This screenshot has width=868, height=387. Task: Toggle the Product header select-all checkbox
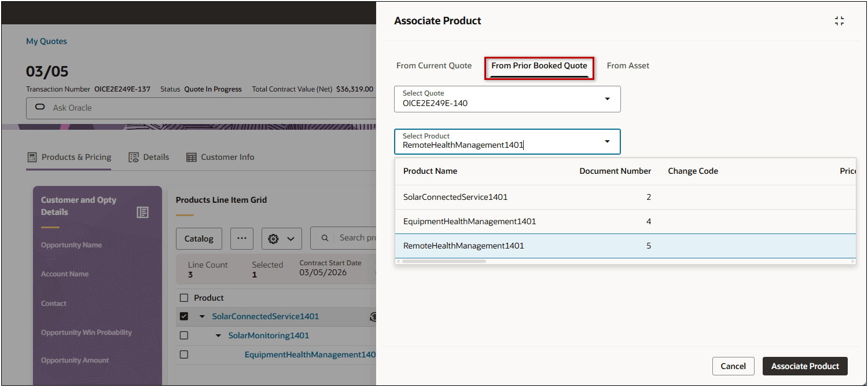pyautogui.click(x=184, y=298)
